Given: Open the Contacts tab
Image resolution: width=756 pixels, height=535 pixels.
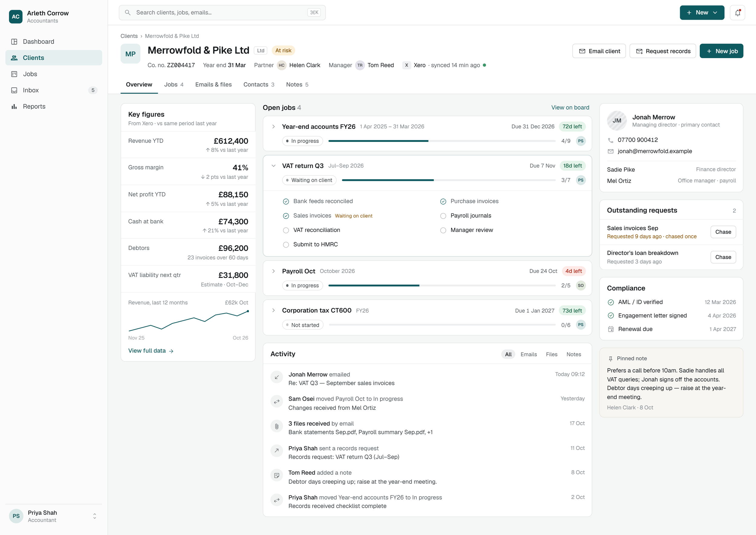Looking at the screenshot, I should (x=259, y=85).
